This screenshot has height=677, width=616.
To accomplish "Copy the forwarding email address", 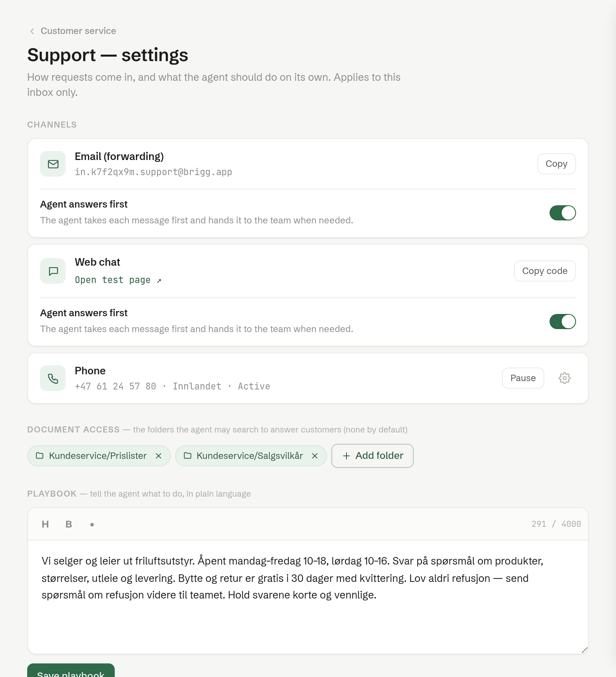I will click(x=556, y=164).
